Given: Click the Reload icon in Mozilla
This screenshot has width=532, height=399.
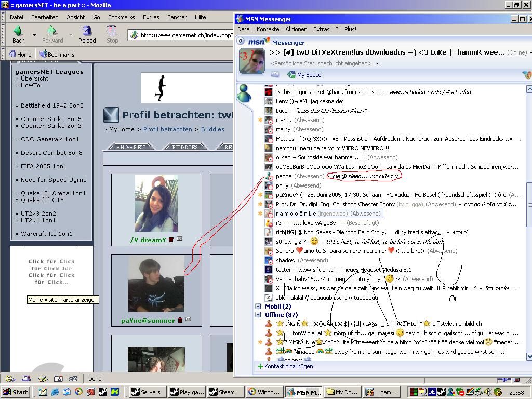Looking at the screenshot, I should 87,31.
